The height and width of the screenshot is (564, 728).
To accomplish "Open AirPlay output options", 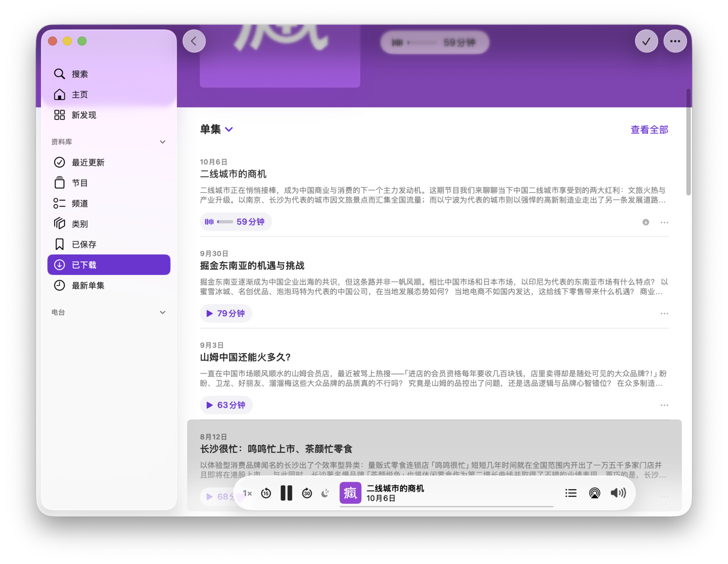I will click(594, 493).
